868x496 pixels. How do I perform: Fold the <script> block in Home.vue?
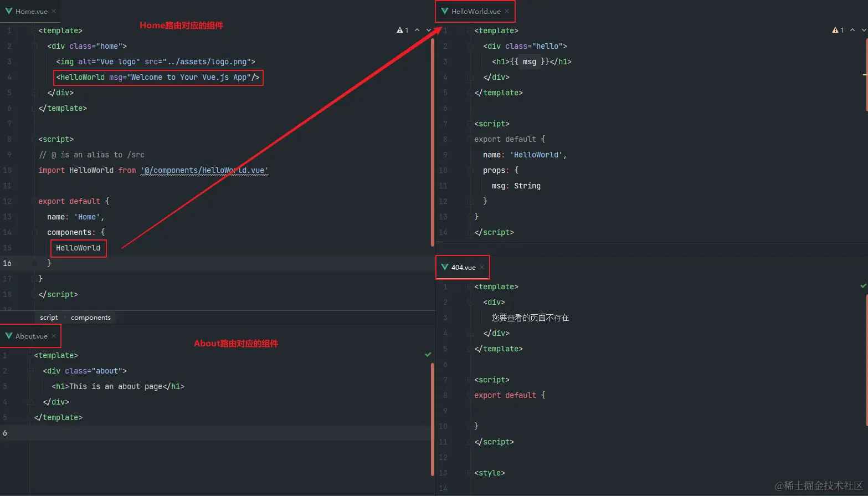pos(34,139)
